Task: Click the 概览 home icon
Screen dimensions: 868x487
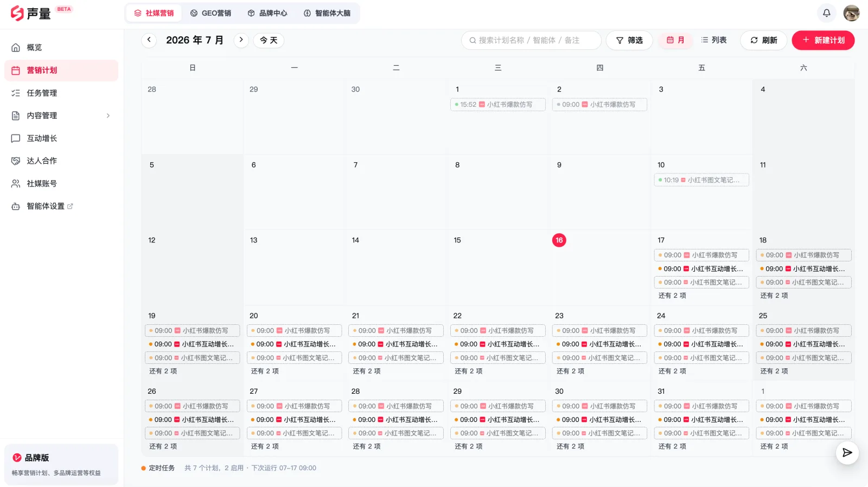Action: 16,48
